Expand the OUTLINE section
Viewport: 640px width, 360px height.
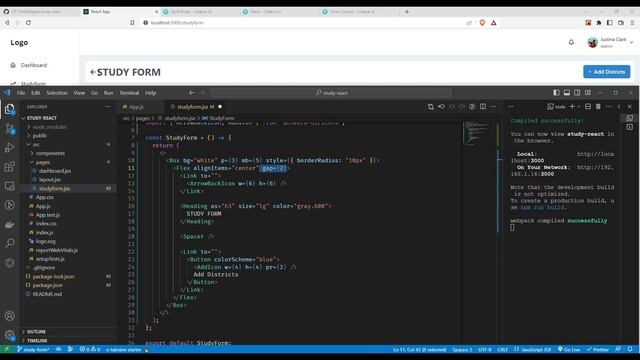(x=36, y=331)
